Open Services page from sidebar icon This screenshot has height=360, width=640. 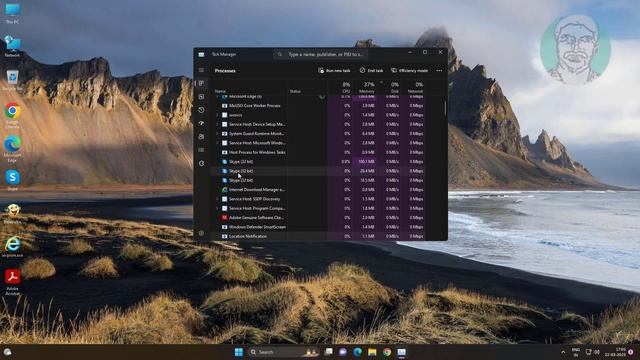click(x=201, y=163)
